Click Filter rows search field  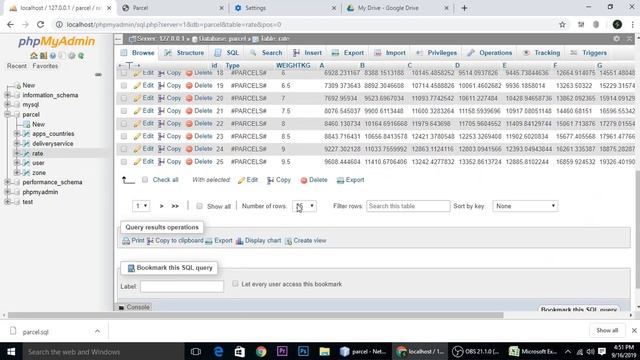(x=408, y=206)
